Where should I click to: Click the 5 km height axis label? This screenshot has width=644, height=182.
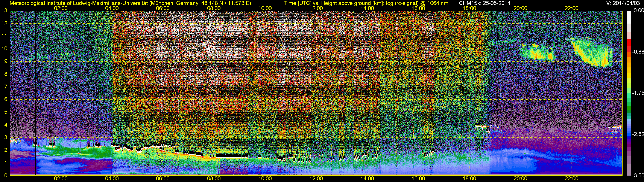[6, 112]
